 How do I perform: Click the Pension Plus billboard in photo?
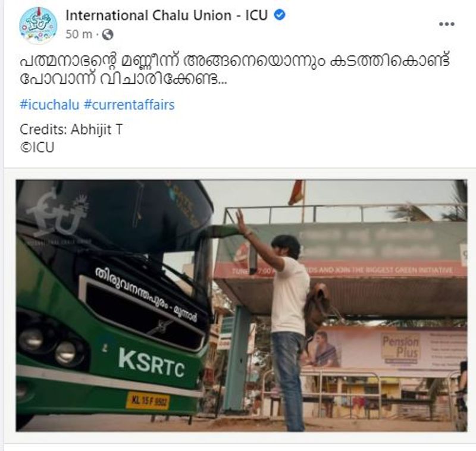coord(388,350)
